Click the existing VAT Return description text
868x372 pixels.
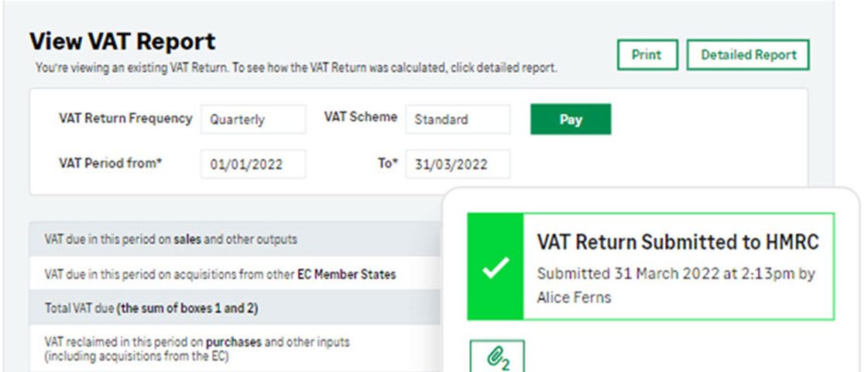pos(296,68)
